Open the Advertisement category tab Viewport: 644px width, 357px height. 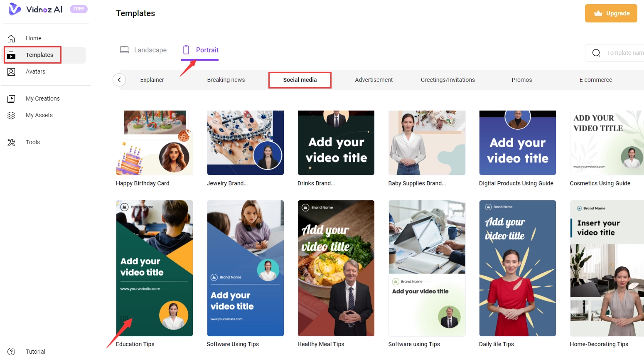tap(374, 80)
